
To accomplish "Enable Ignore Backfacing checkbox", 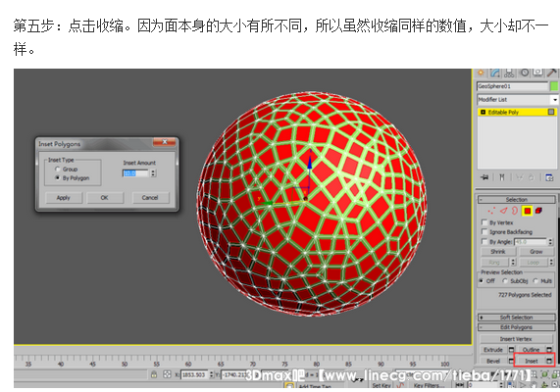I will tap(484, 231).
